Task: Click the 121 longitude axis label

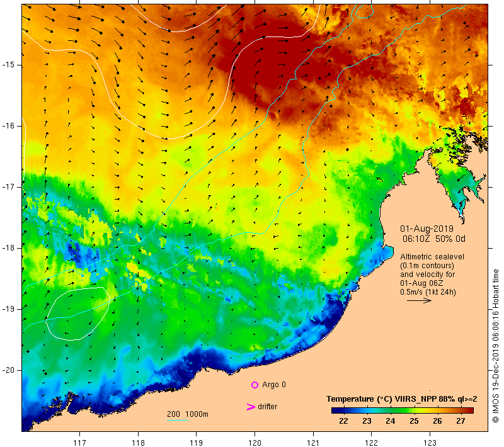Action: (313, 443)
